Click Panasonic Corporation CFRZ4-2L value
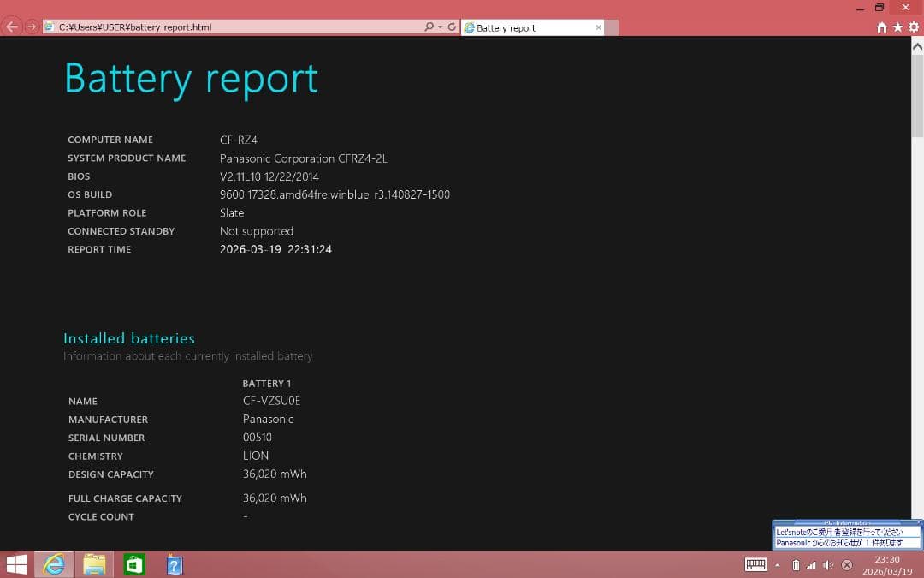This screenshot has width=924, height=578. point(304,158)
